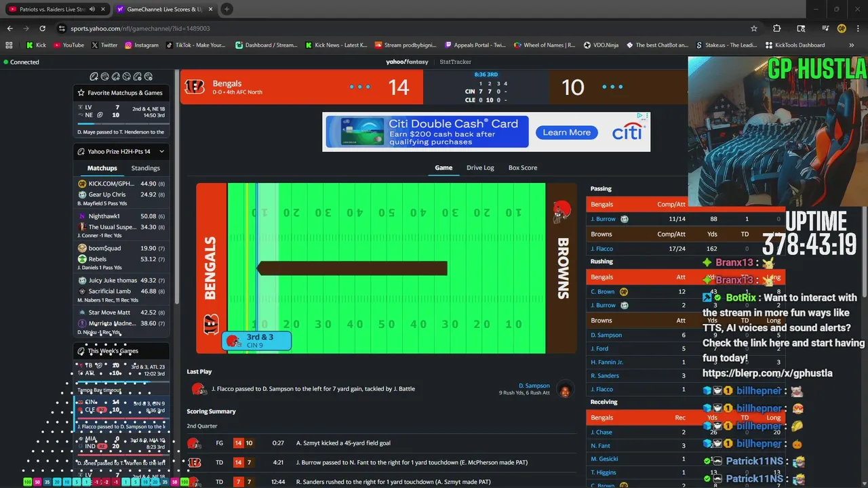Open the Drive Log tab
Viewport: 868px width, 488px height.
[480, 167]
